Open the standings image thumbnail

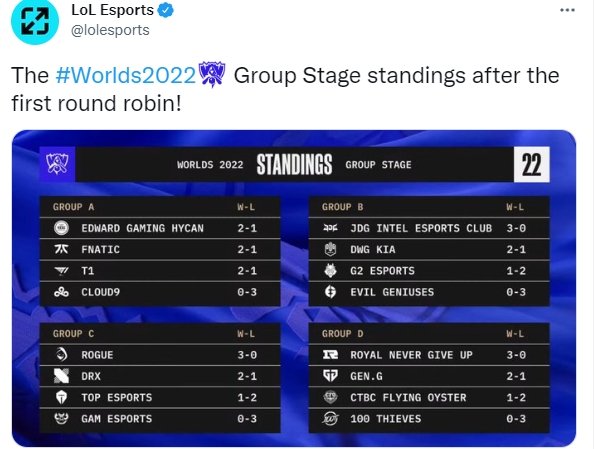[294, 288]
